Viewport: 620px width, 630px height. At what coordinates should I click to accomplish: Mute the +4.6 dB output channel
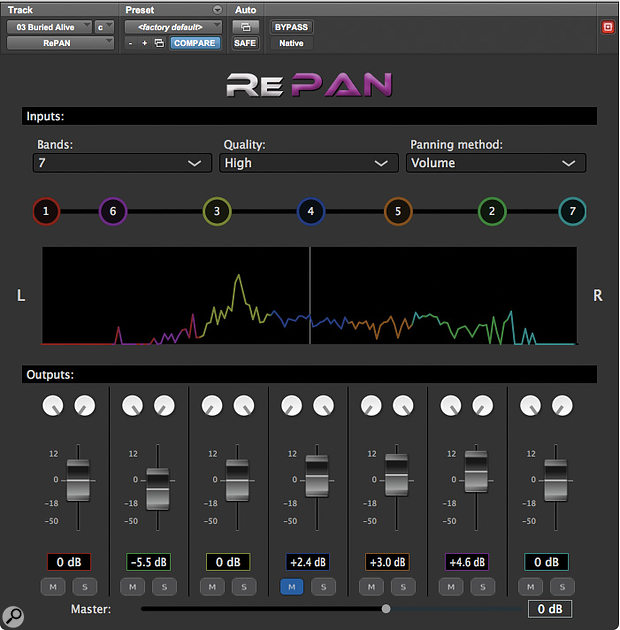coord(451,587)
